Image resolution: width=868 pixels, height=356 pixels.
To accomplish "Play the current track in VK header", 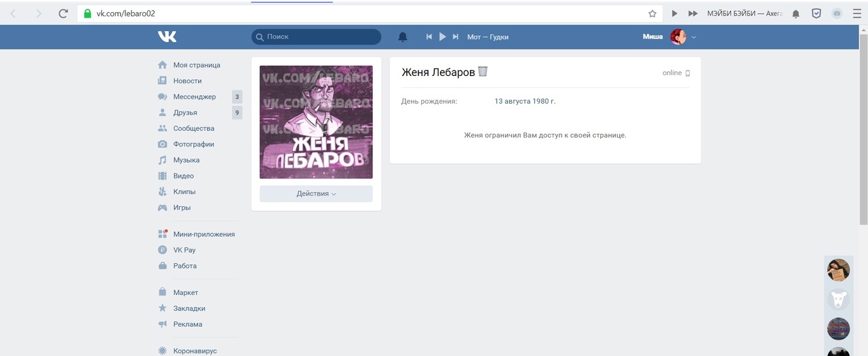I will [442, 37].
